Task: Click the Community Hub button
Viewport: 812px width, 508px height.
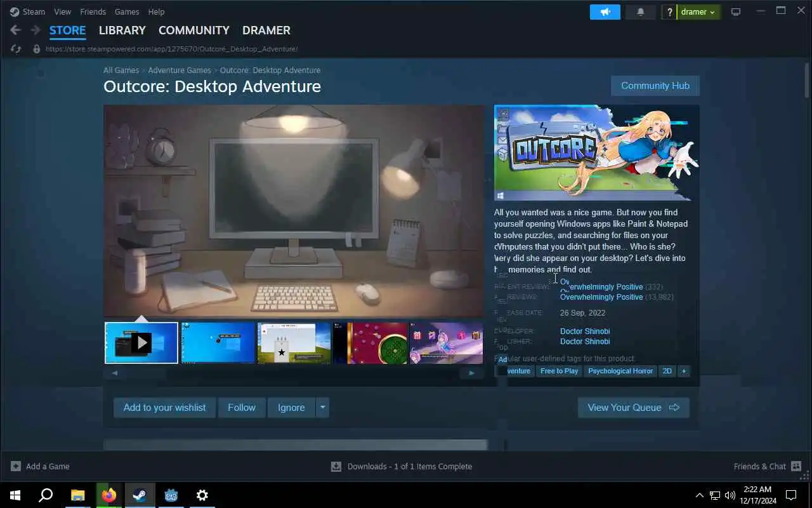Action: pos(655,86)
